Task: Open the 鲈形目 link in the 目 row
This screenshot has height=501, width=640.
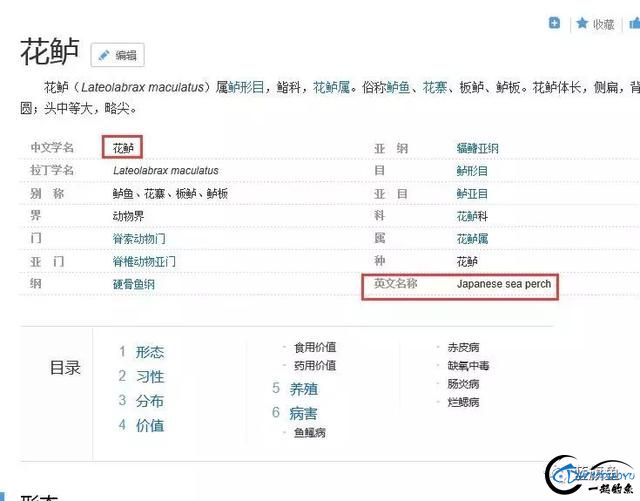Action: click(x=472, y=171)
